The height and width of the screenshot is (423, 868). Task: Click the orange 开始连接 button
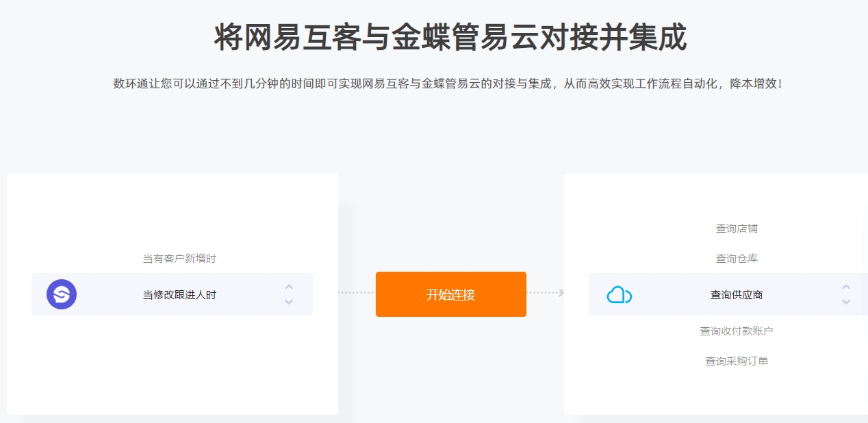(x=450, y=294)
